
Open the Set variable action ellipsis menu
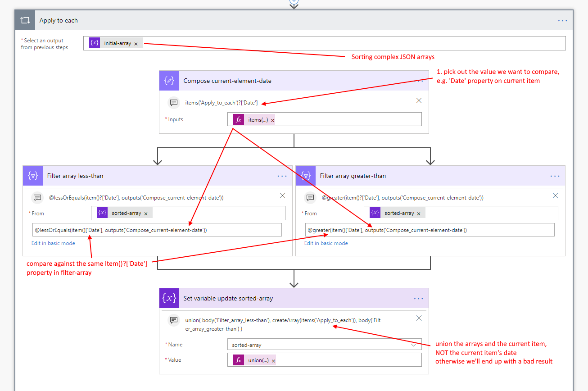click(x=419, y=299)
